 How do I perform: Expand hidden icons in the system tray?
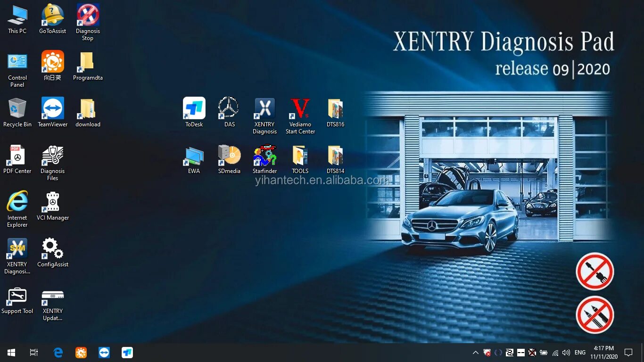[x=475, y=352]
